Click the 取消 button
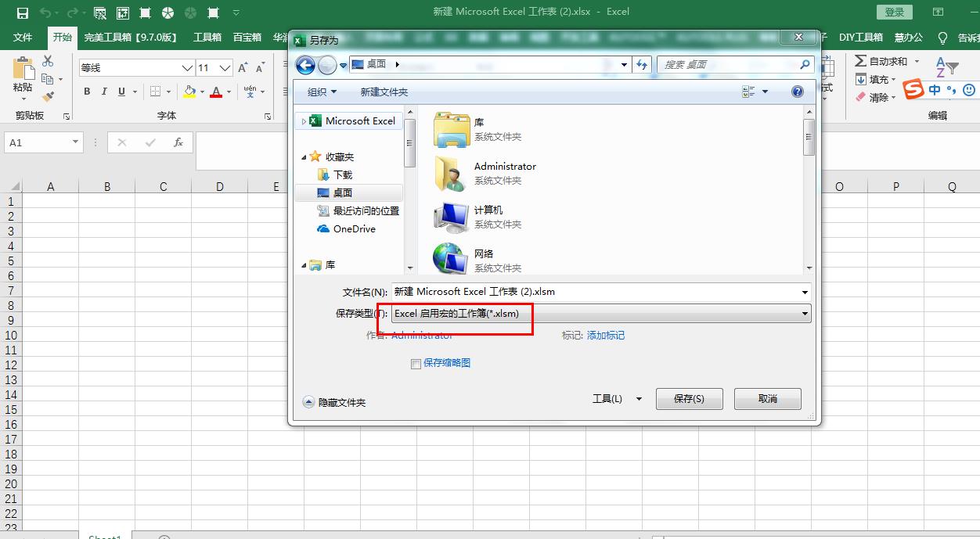The width and height of the screenshot is (980, 539). (768, 398)
